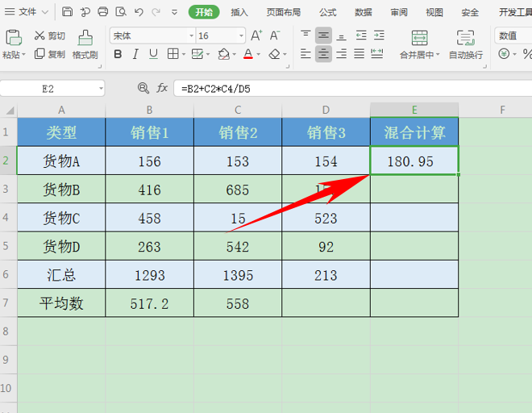Cut the selection with 剪切
532x413 pixels.
coord(49,35)
